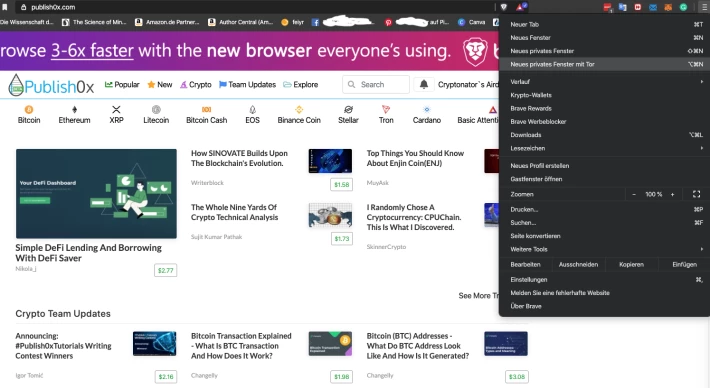Click the red extension icon with badge 1

607,7
